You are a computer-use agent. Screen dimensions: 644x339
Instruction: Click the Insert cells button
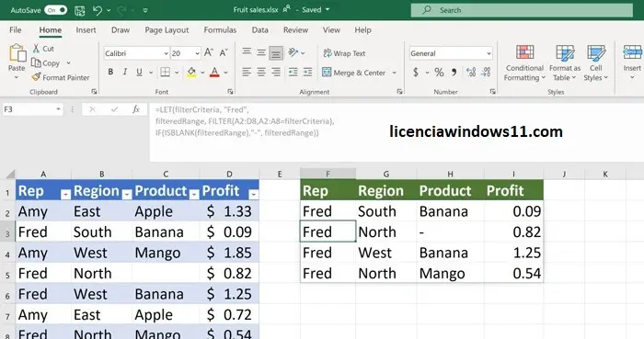(632, 62)
